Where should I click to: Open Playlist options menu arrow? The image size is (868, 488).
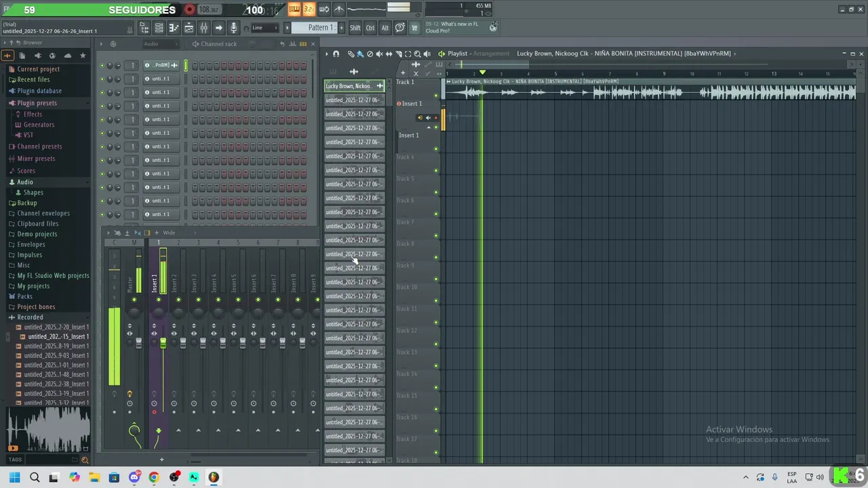point(326,54)
